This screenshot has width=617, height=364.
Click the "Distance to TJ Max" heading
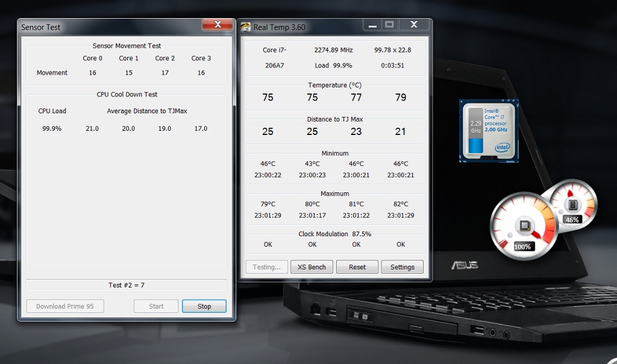pyautogui.click(x=335, y=119)
